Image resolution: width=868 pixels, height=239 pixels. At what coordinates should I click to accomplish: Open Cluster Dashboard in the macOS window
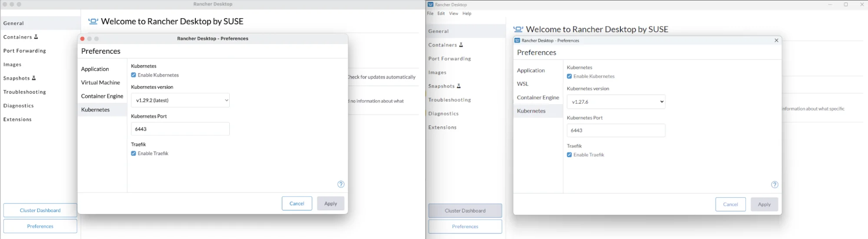tap(40, 210)
